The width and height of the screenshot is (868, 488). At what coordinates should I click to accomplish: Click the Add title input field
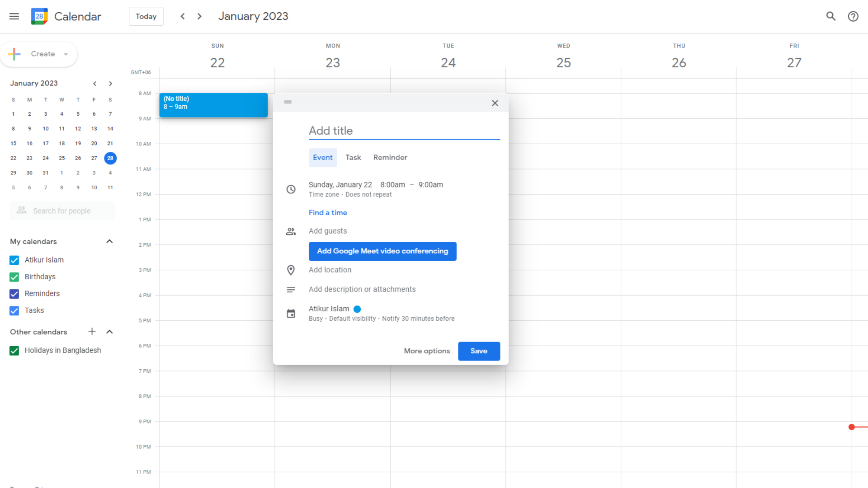coord(404,131)
